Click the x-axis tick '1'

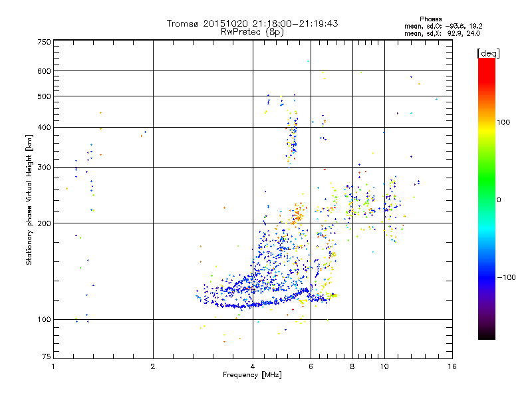[x=53, y=366]
